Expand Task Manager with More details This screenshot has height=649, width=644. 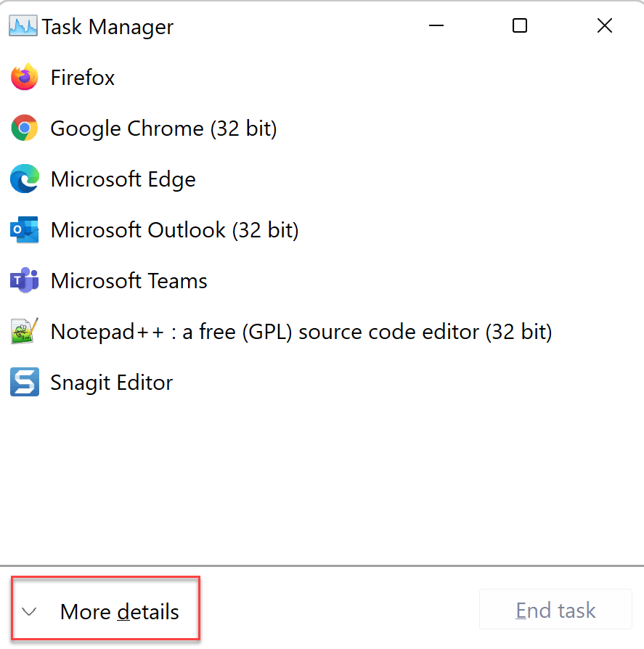pos(119,611)
